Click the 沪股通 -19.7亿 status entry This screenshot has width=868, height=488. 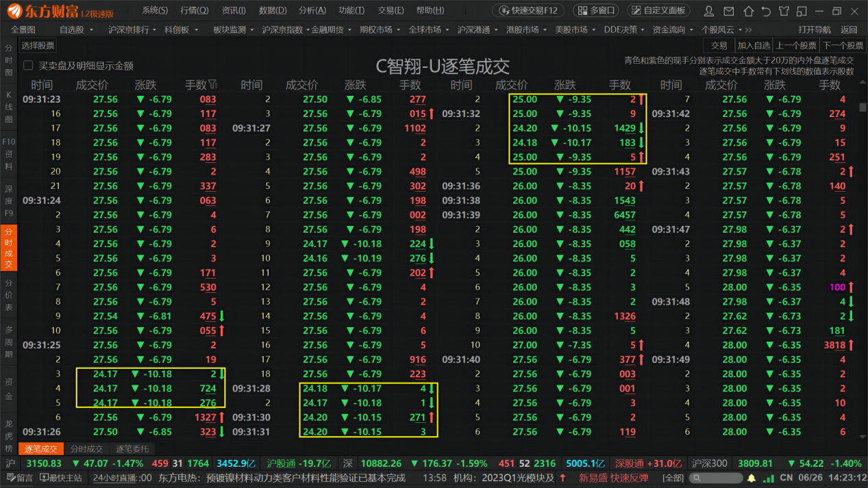point(298,463)
